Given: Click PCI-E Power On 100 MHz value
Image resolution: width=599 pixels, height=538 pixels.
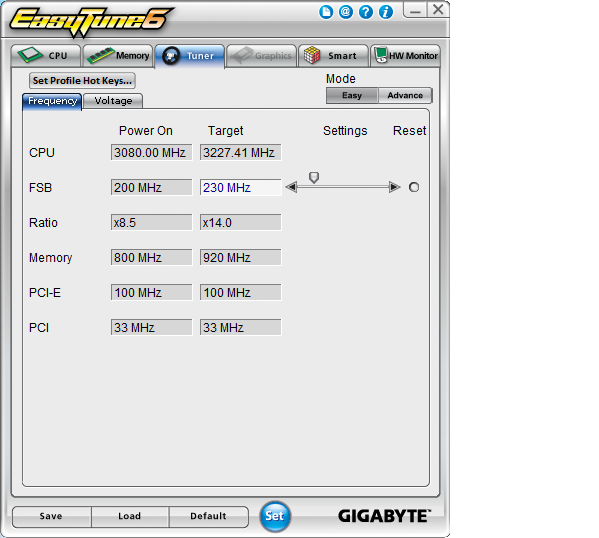Looking at the screenshot, I should 152,292.
